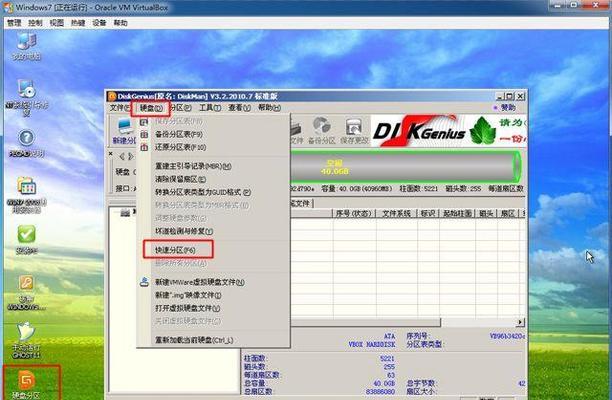Image resolution: width=612 pixels, height=400 pixels.
Task: Open VirtualBox 设备 menu
Action: pos(99,23)
